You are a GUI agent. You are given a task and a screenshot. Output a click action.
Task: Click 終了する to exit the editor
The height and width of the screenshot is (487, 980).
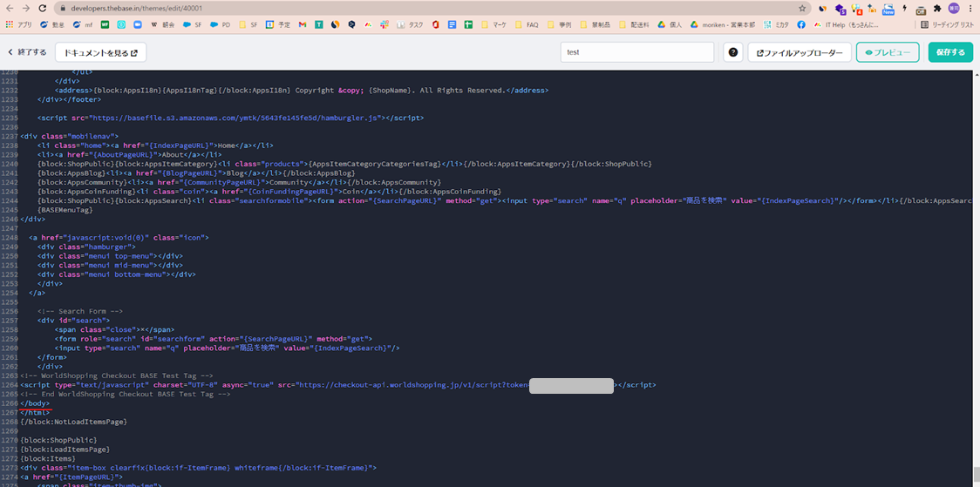pos(27,52)
